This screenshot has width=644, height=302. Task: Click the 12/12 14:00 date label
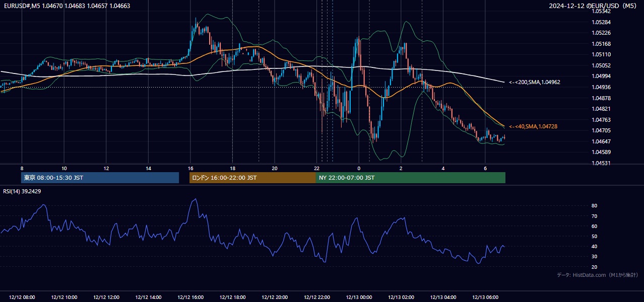tap(148, 297)
